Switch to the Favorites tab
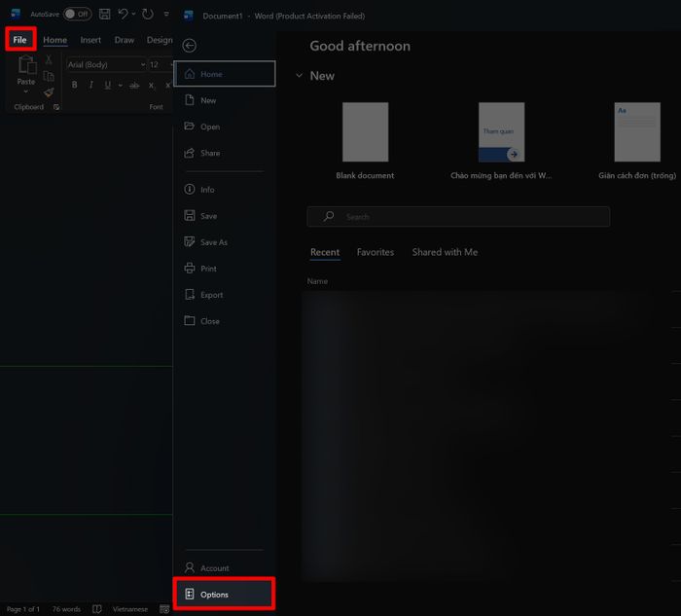Viewport: 681px width, 616px height. [x=376, y=252]
